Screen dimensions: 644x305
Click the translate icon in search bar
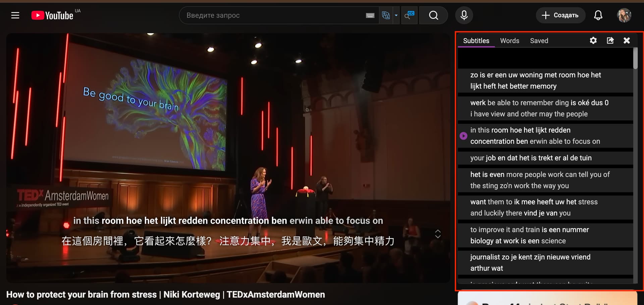click(386, 15)
